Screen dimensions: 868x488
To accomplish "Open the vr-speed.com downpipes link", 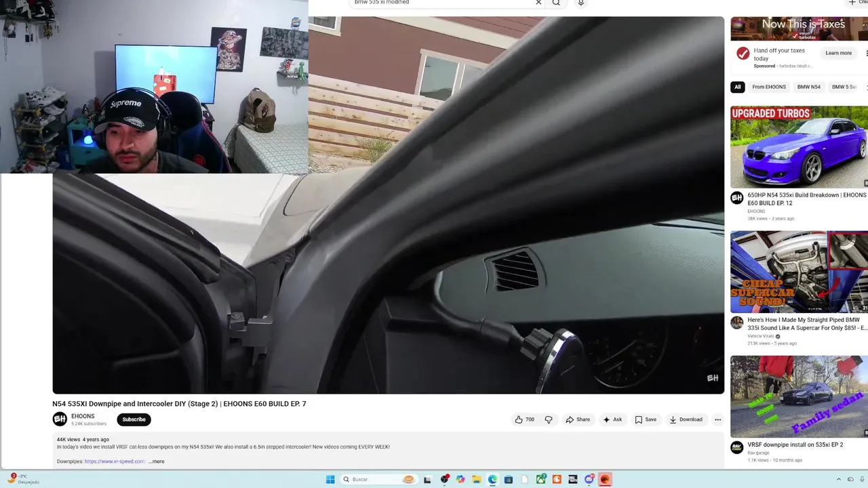I will [115, 462].
